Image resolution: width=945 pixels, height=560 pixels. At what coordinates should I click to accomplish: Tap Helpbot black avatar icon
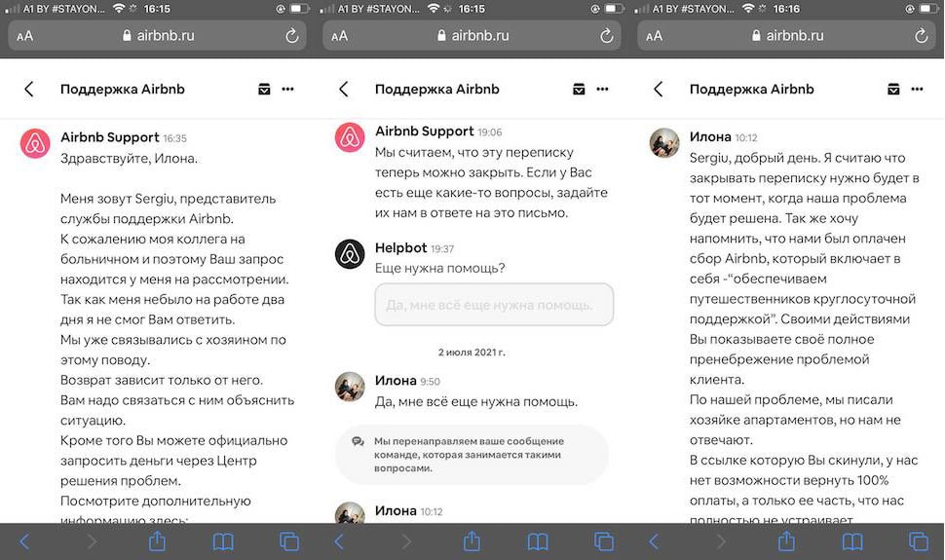(x=350, y=254)
